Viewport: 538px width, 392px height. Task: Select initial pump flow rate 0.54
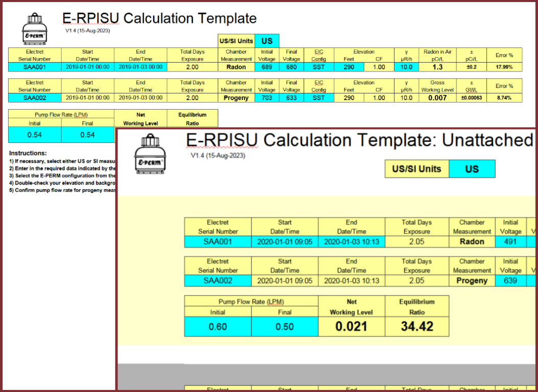pos(35,135)
